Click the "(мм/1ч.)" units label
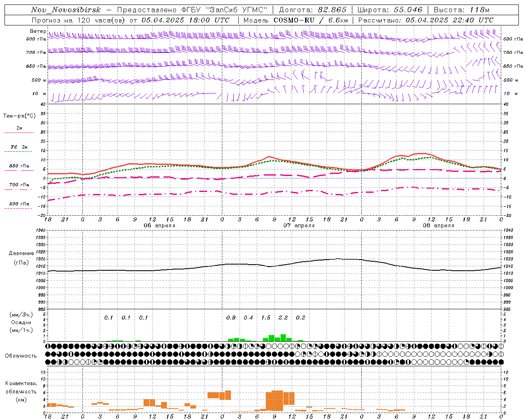The width and height of the screenshot is (525, 420). tap(21, 330)
